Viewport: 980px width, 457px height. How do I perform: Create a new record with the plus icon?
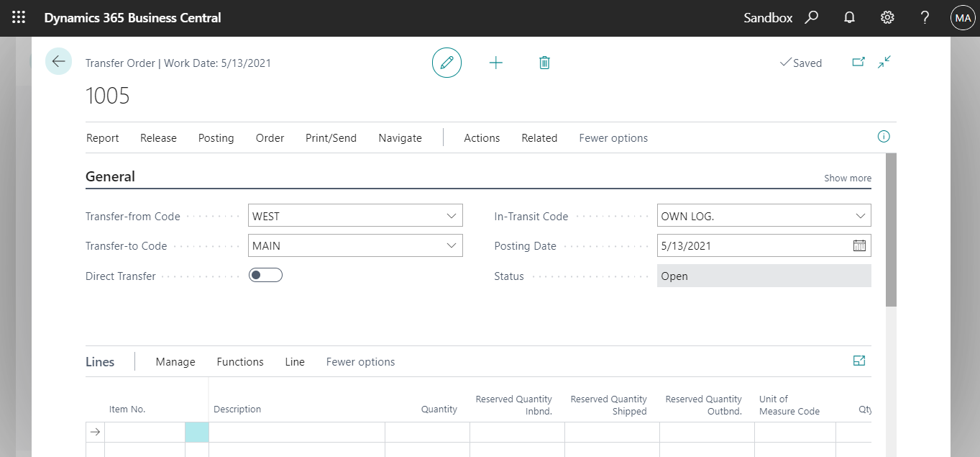[x=496, y=63]
